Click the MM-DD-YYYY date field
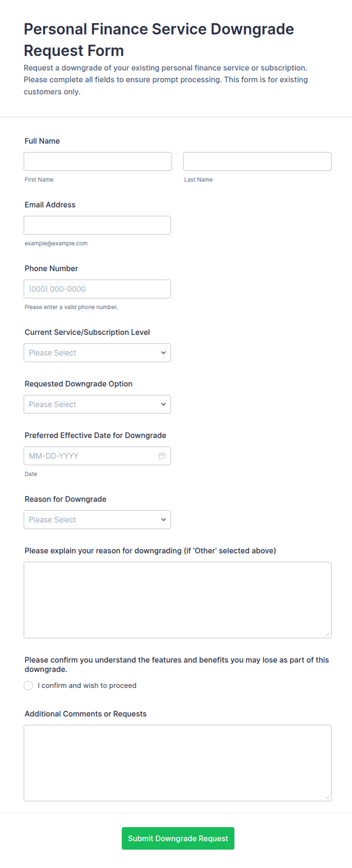 pos(97,456)
